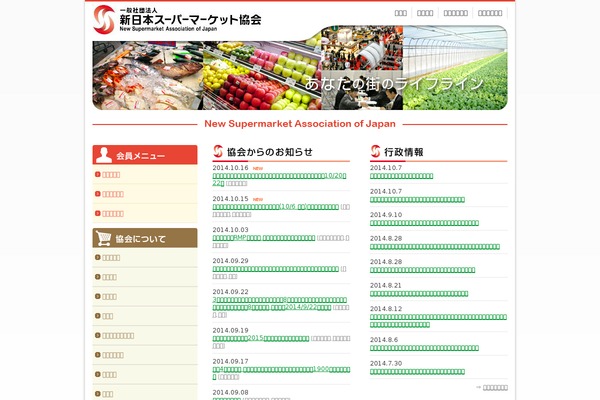Open the first item under 会員メニュー
The height and width of the screenshot is (400, 600).
111,175
